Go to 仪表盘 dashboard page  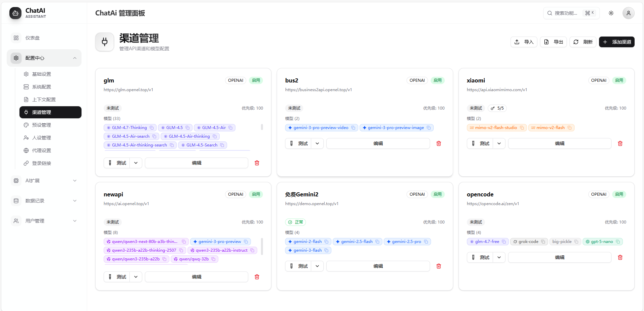tap(33, 38)
